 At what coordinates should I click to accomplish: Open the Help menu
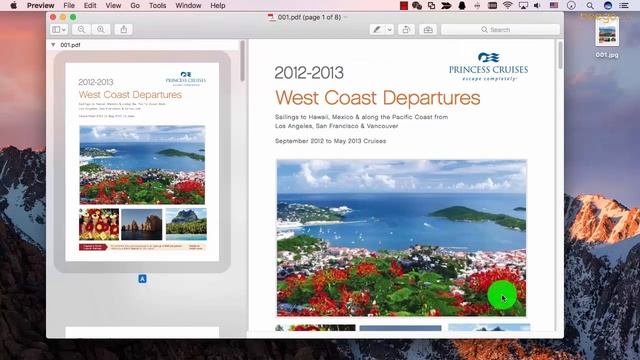218,5
